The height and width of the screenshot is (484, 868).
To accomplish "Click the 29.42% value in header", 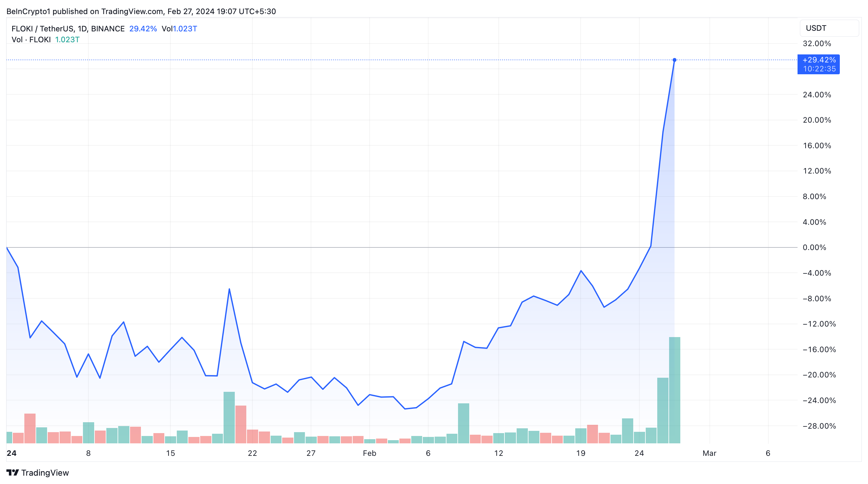I will [143, 28].
